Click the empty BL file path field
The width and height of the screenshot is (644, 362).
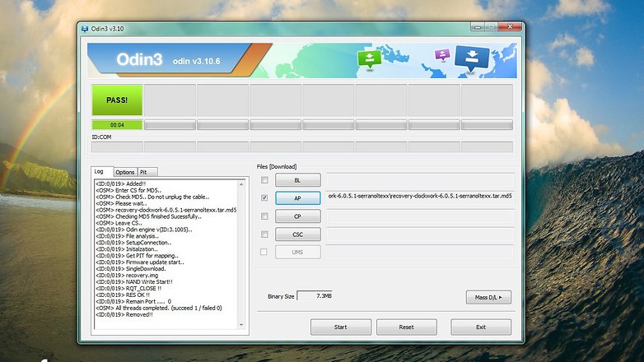pyautogui.click(x=420, y=180)
